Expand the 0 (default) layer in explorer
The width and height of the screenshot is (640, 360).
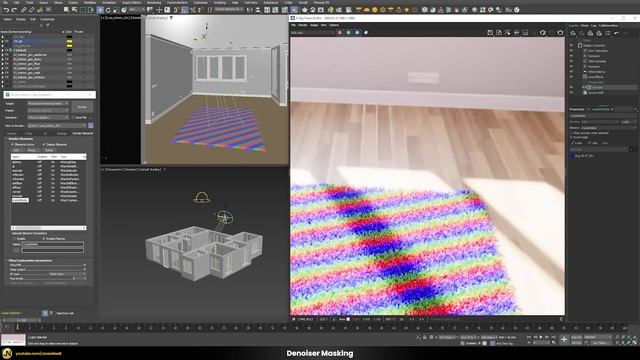(3, 50)
